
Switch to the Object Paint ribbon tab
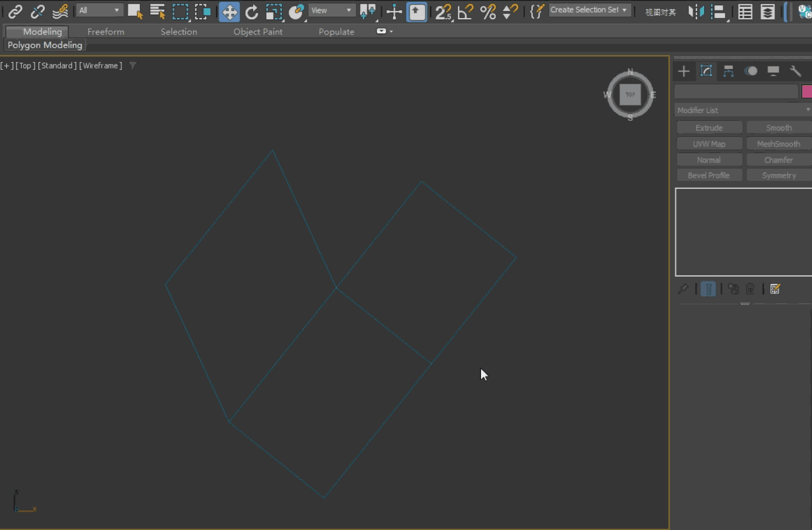tap(258, 31)
